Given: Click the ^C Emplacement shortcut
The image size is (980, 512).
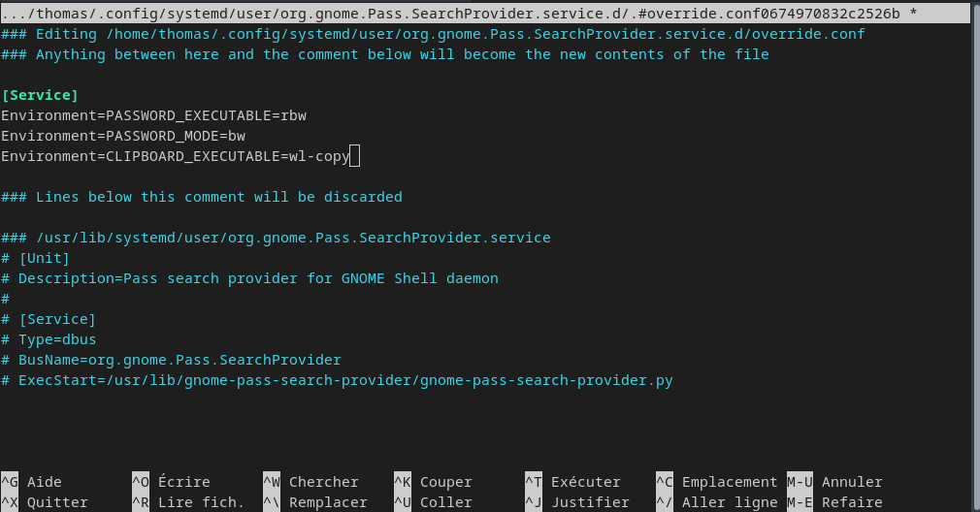Looking at the screenshot, I should 717,482.
